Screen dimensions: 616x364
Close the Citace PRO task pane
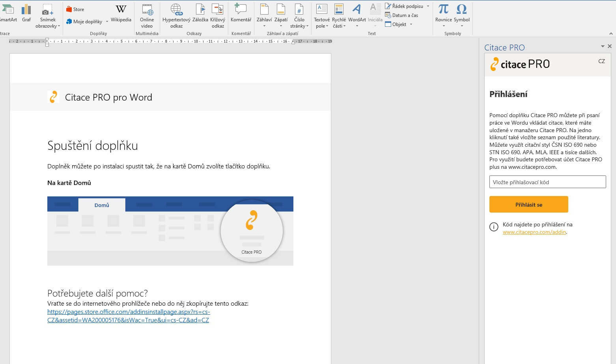click(610, 47)
